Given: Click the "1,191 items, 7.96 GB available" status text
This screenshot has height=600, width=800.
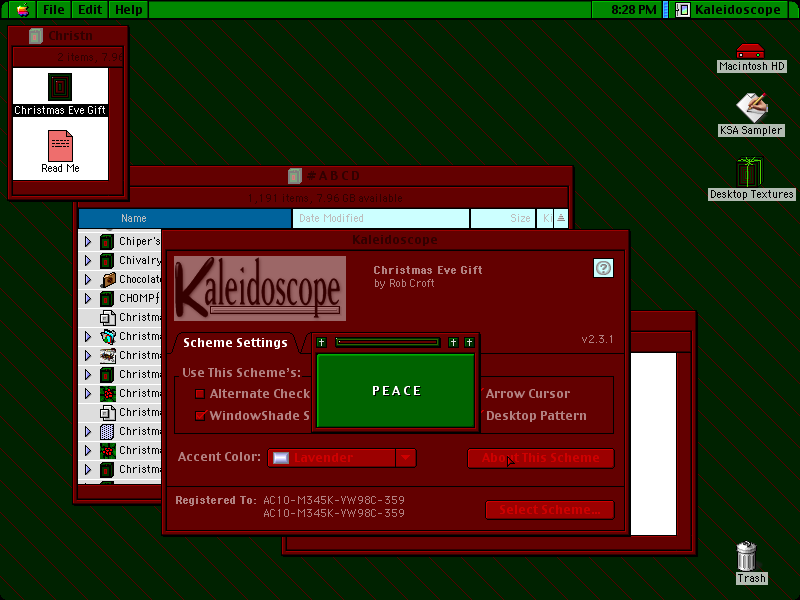Looking at the screenshot, I should [x=325, y=198].
